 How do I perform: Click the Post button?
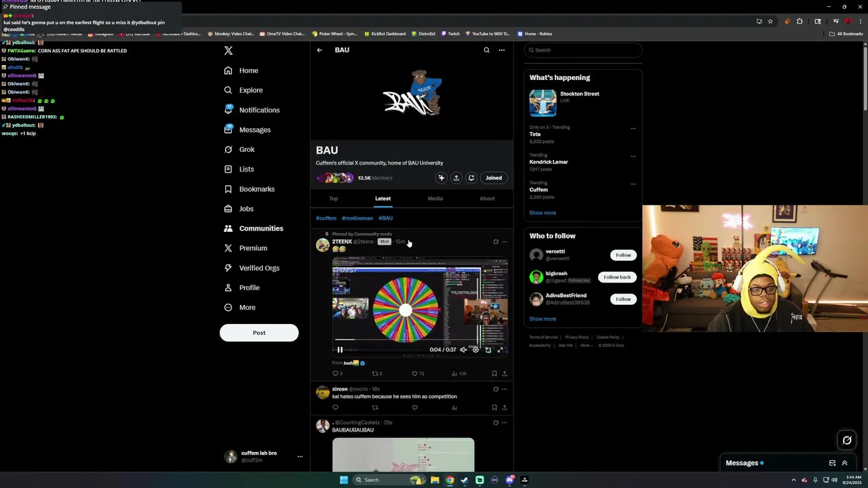(x=259, y=333)
